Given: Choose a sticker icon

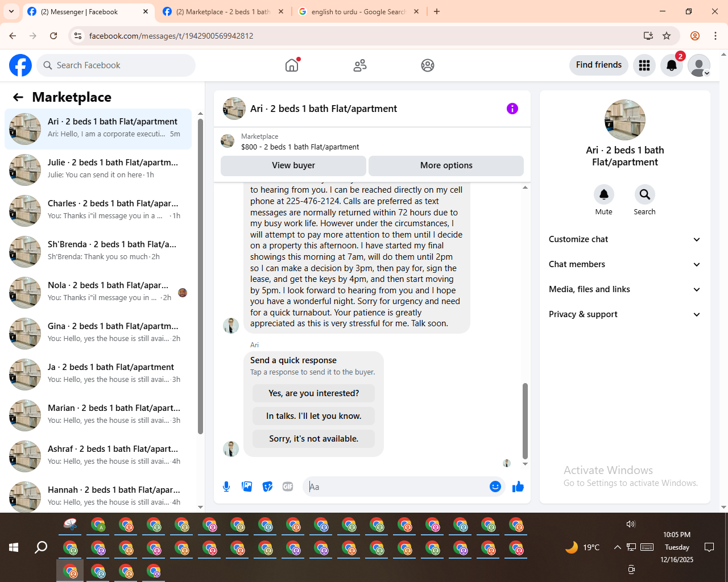Looking at the screenshot, I should pyautogui.click(x=267, y=487).
